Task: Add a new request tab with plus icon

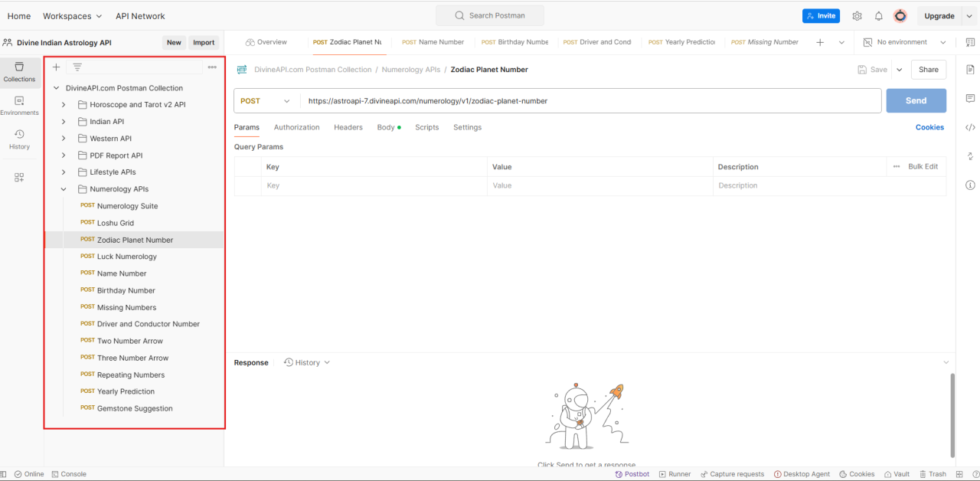Action: (x=820, y=42)
